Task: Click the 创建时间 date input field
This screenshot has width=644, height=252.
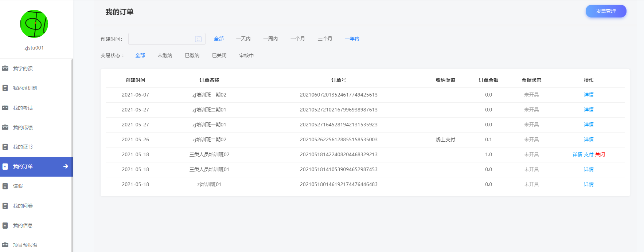Action: click(x=161, y=39)
